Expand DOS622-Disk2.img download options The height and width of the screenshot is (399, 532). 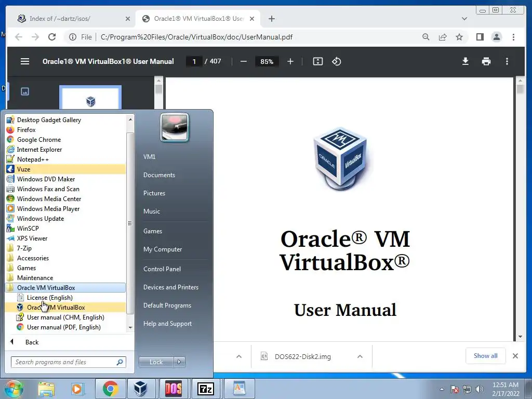click(x=360, y=356)
